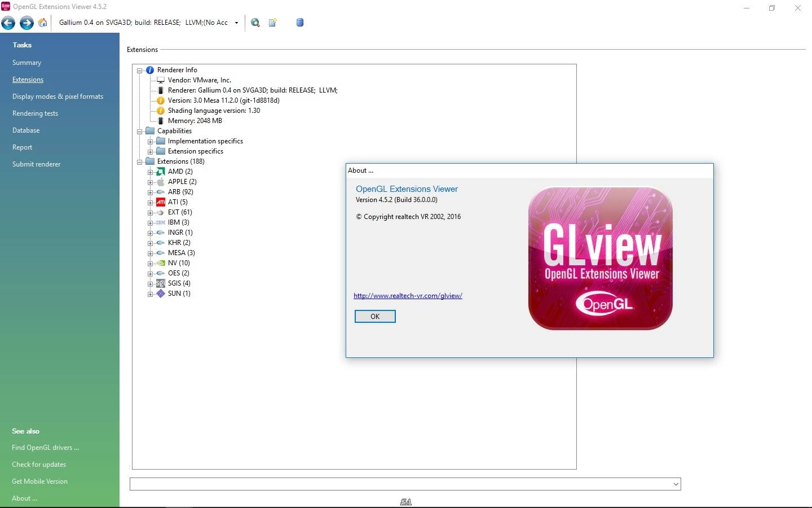Click the Renderer Info blue info icon
The height and width of the screenshot is (508, 812).
point(150,70)
